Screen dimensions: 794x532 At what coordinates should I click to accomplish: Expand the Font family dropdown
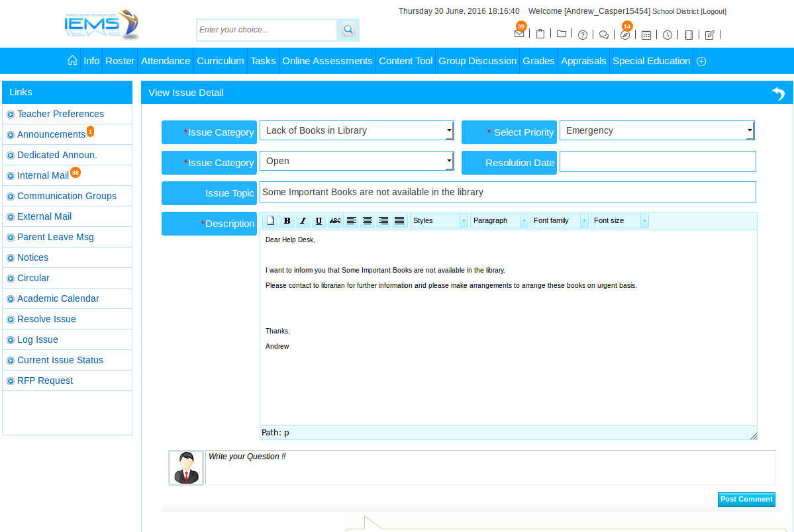[x=559, y=221]
